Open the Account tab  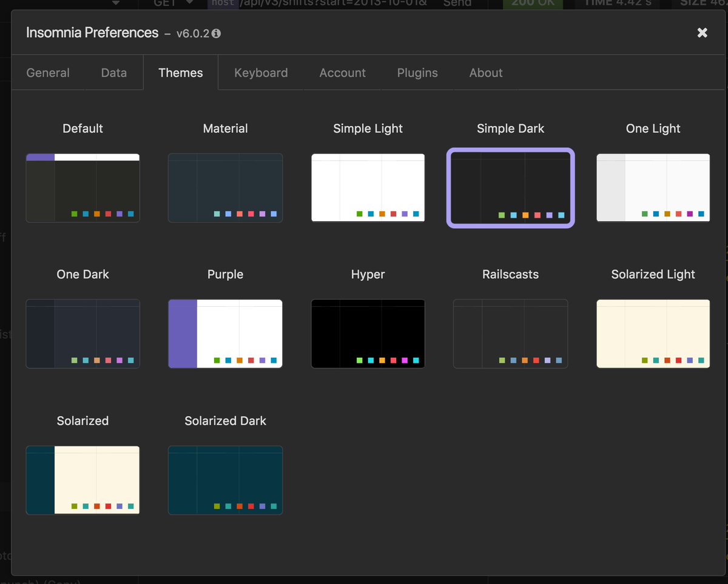pyautogui.click(x=343, y=73)
